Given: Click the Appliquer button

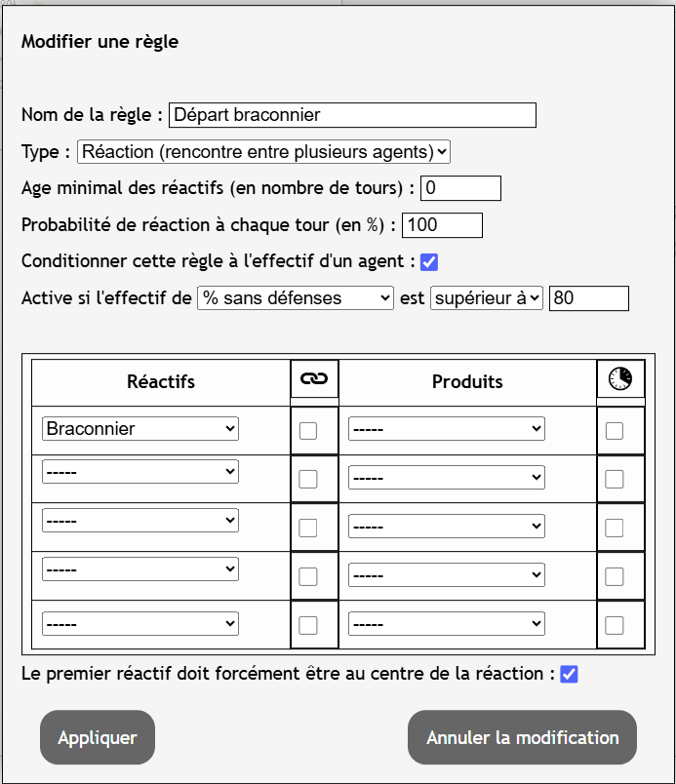Looking at the screenshot, I should [98, 737].
